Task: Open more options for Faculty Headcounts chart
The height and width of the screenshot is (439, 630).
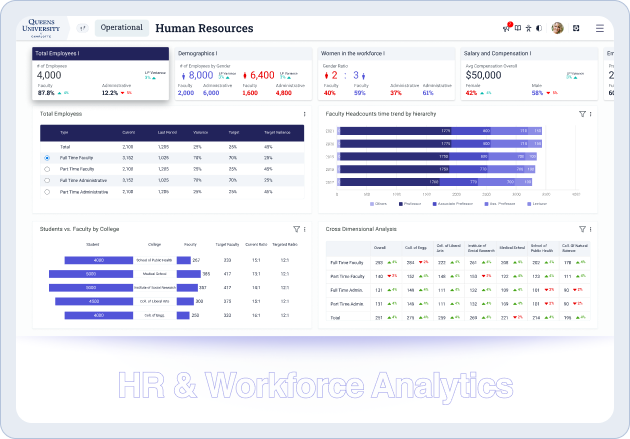Action: [591, 114]
